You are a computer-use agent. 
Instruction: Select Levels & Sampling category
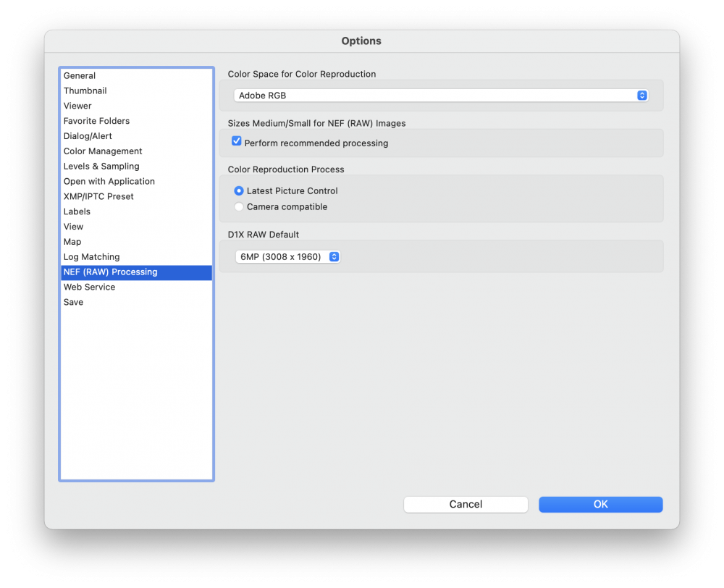(136, 167)
